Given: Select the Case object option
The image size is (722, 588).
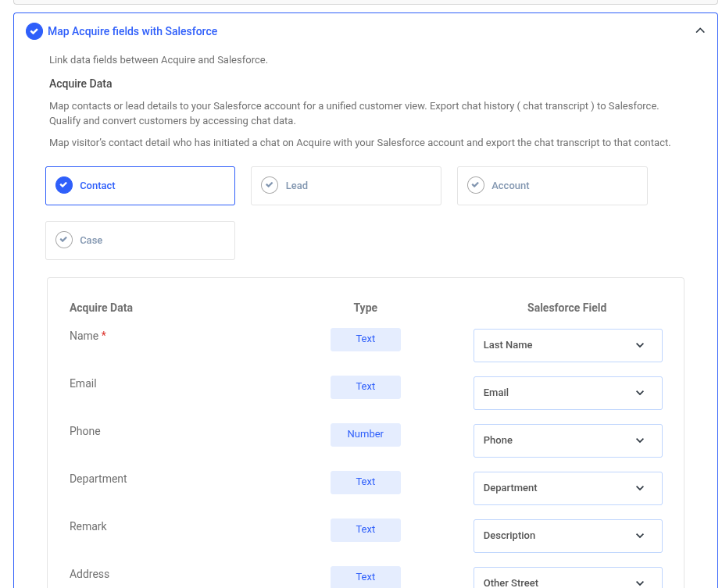Looking at the screenshot, I should 140,241.
